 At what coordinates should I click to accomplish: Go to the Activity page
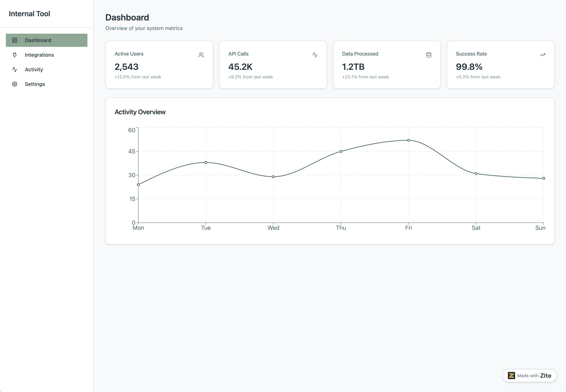click(34, 69)
